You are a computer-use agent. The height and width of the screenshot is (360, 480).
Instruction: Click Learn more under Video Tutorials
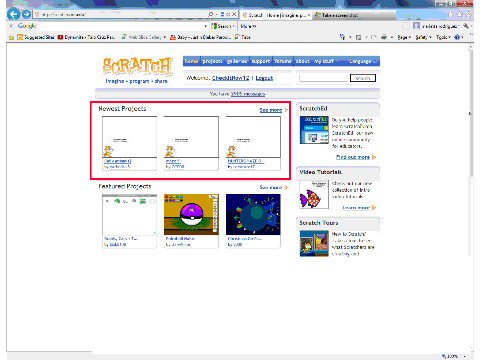(356, 208)
